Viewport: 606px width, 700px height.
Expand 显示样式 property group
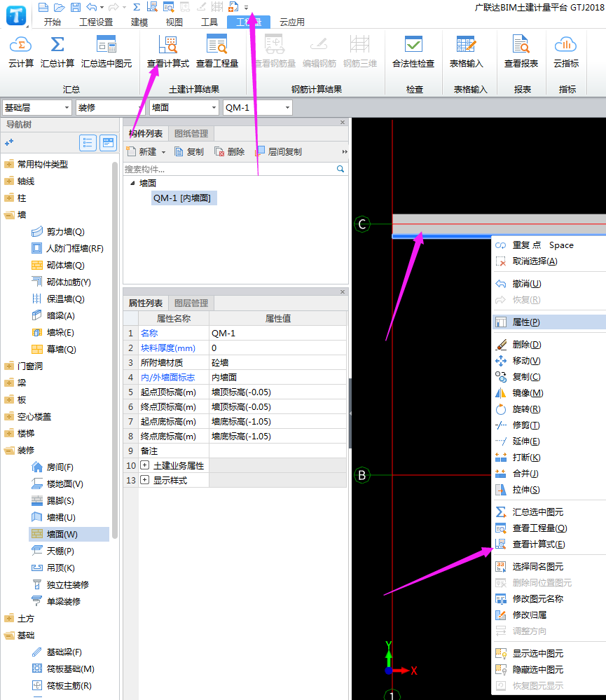[144, 480]
